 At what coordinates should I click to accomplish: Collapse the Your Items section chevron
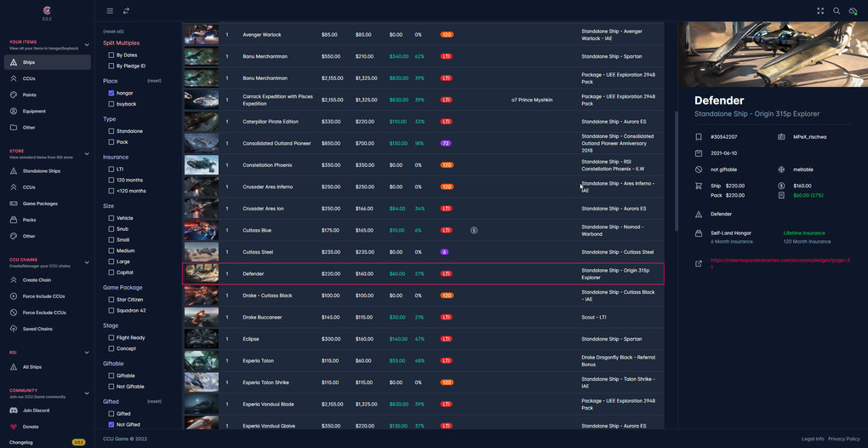[87, 45]
